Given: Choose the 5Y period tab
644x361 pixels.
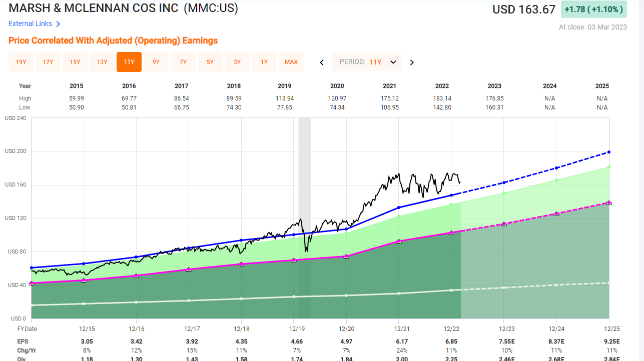Looking at the screenshot, I should tap(210, 62).
